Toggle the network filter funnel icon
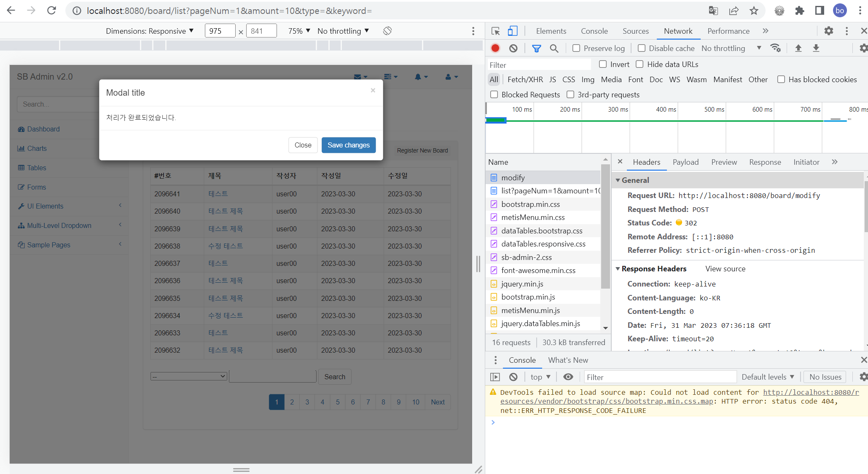The image size is (868, 474). (536, 48)
